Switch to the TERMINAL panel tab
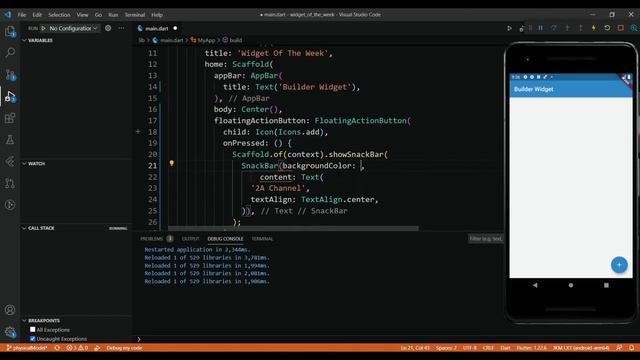 pos(262,239)
